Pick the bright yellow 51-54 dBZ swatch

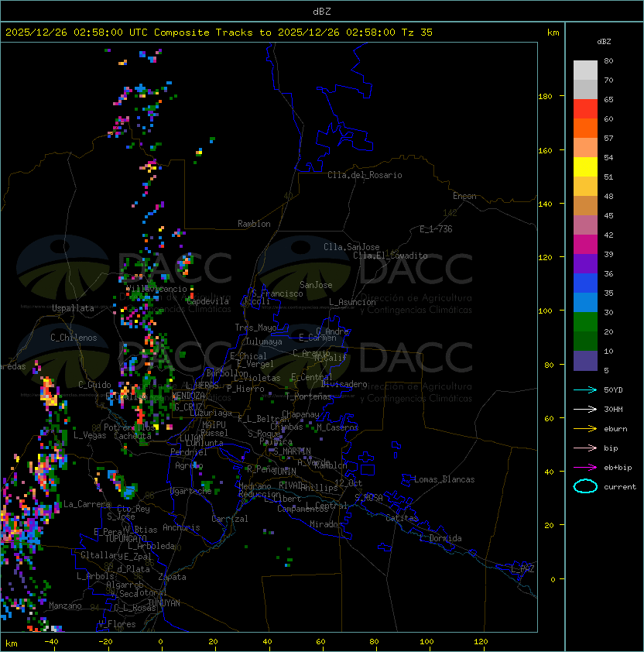point(585,167)
